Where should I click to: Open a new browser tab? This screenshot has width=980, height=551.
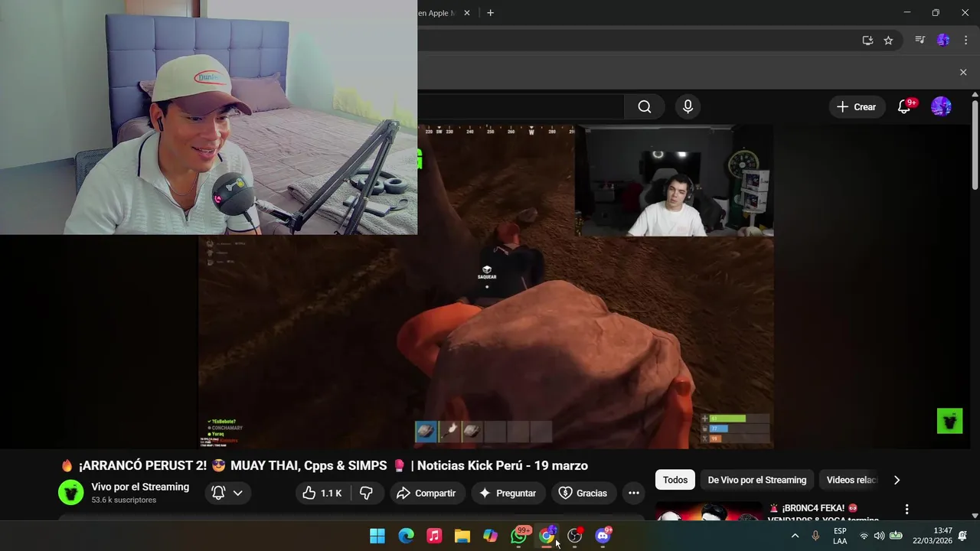click(490, 13)
